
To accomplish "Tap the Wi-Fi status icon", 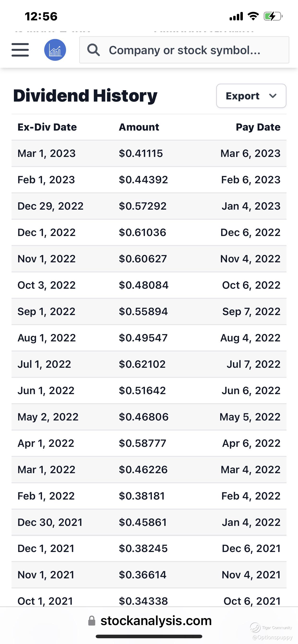I will (253, 16).
